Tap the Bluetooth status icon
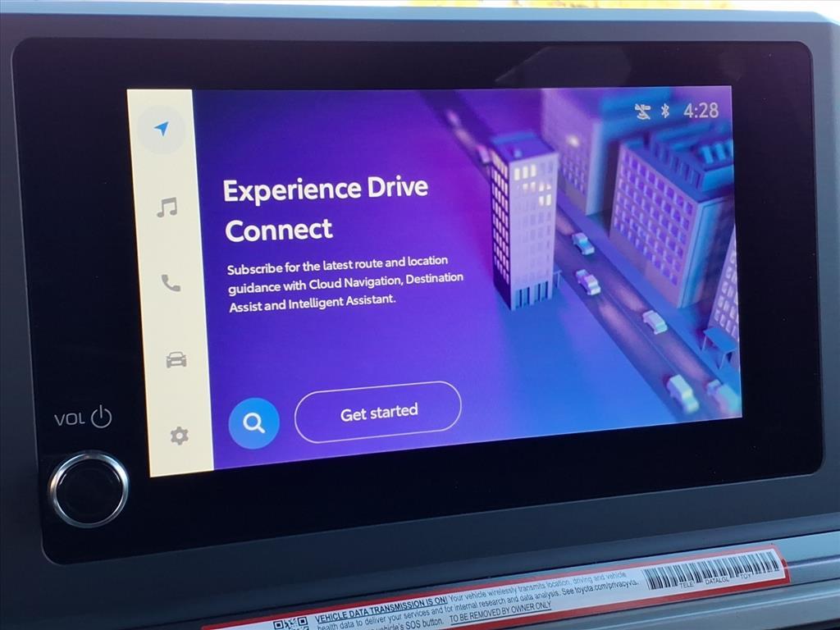This screenshot has width=840, height=630. point(665,111)
